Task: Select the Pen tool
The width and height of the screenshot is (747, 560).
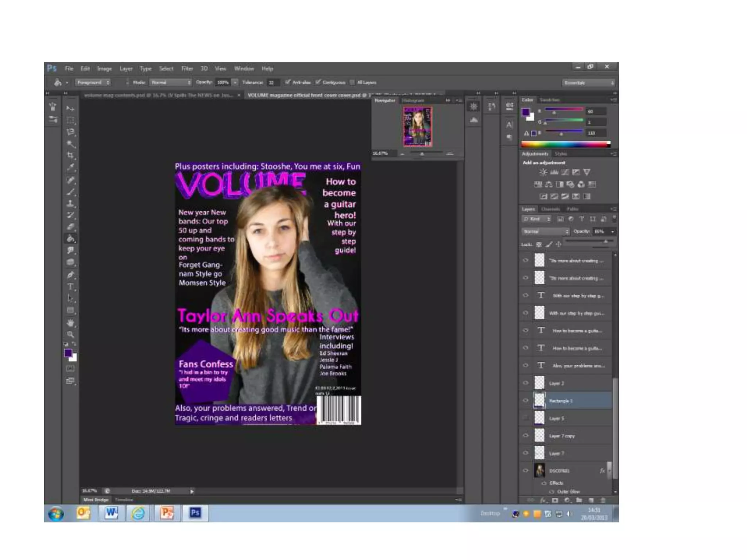Action: pos(70,275)
